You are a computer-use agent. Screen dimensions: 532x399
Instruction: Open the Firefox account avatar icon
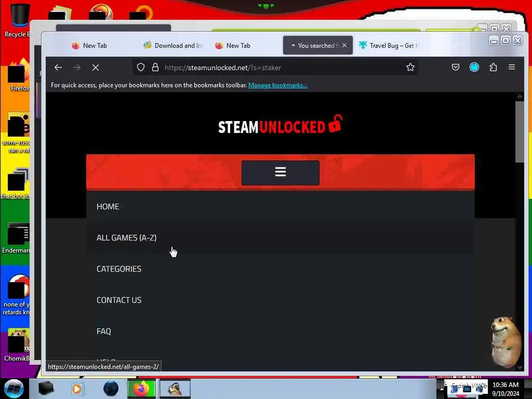click(474, 67)
